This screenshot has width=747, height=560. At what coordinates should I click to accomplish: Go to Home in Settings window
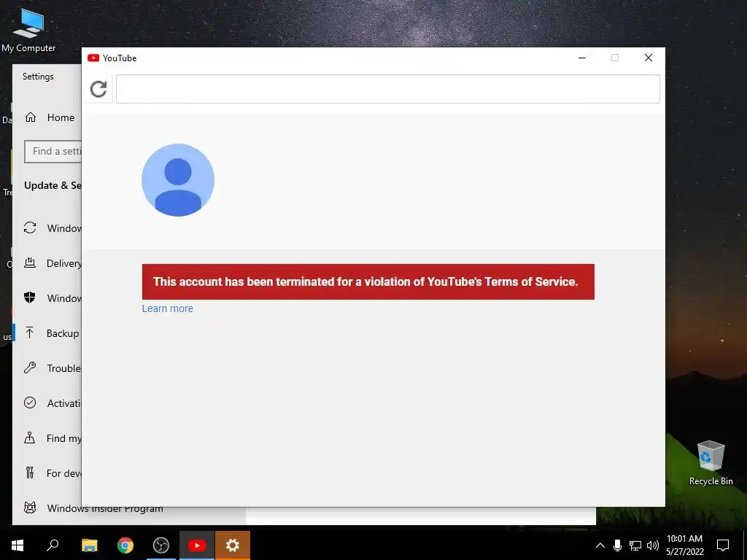[x=61, y=117]
